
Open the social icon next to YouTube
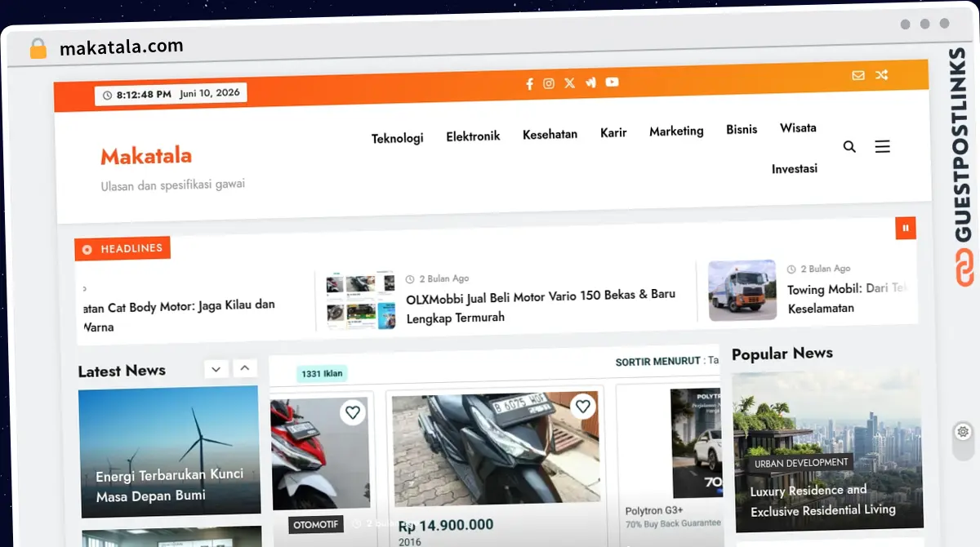[590, 82]
